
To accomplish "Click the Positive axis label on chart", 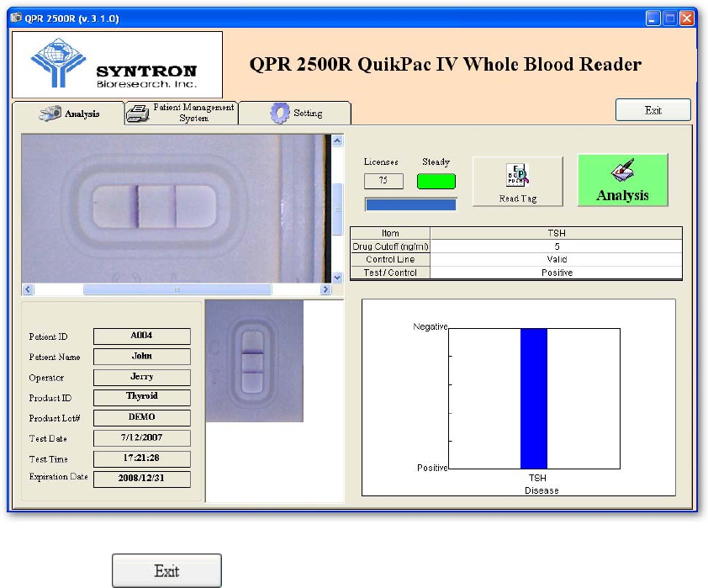I will tap(431, 468).
